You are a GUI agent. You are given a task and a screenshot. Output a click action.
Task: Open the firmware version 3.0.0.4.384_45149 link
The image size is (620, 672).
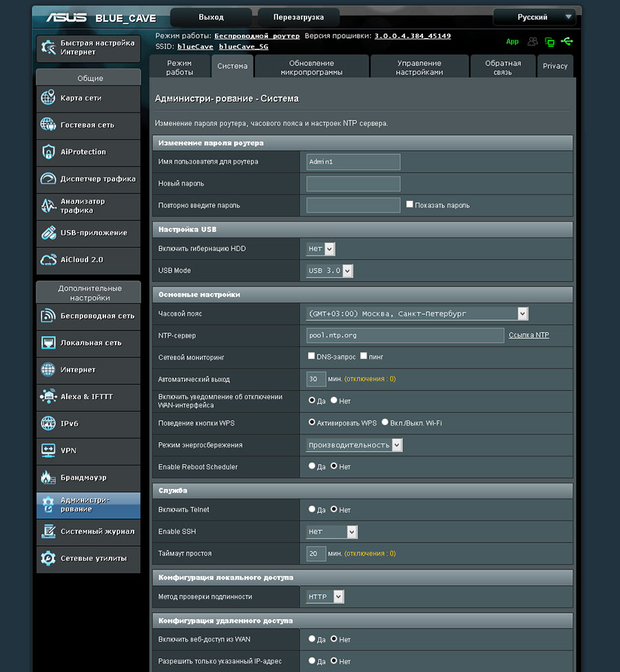[413, 36]
